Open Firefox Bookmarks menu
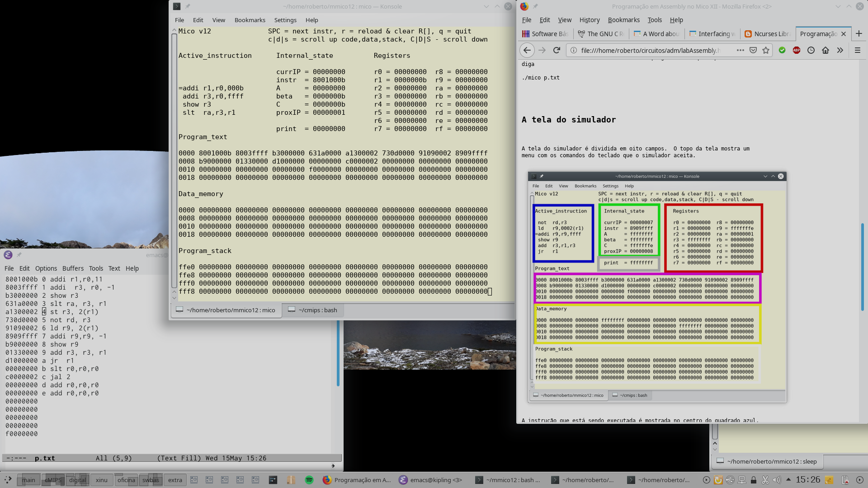Screen dimensions: 868x488 [623, 20]
